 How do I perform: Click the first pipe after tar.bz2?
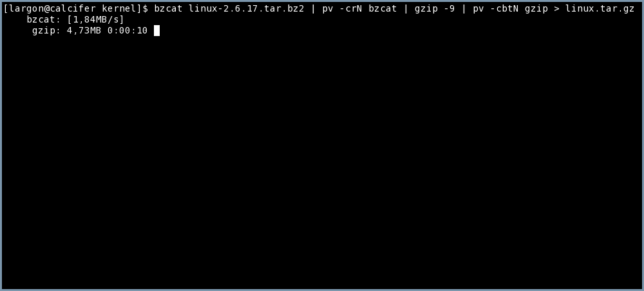(x=314, y=8)
